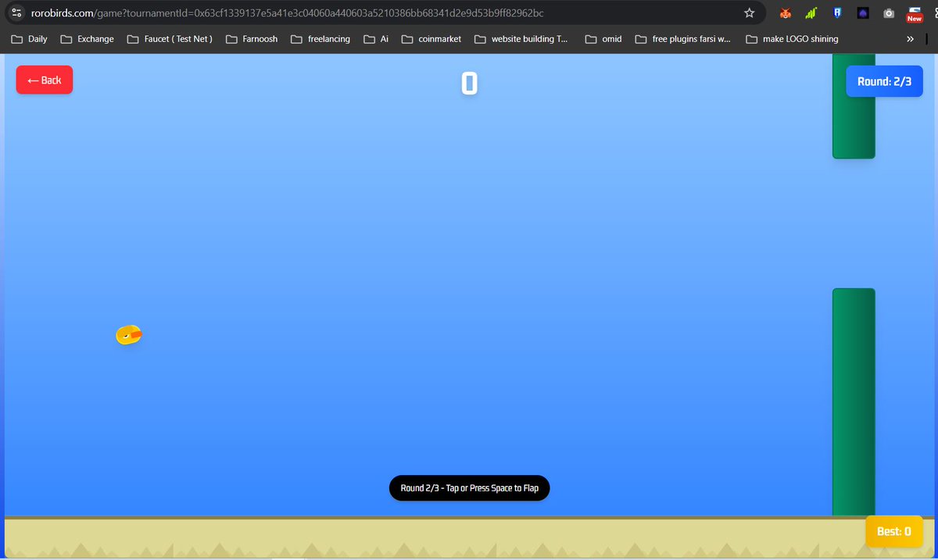Open the Exchange bookmarks folder
The image size is (938, 560).
pyautogui.click(x=87, y=38)
